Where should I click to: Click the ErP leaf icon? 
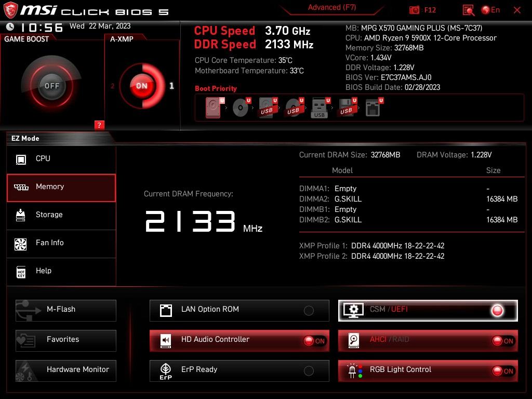coord(166,371)
